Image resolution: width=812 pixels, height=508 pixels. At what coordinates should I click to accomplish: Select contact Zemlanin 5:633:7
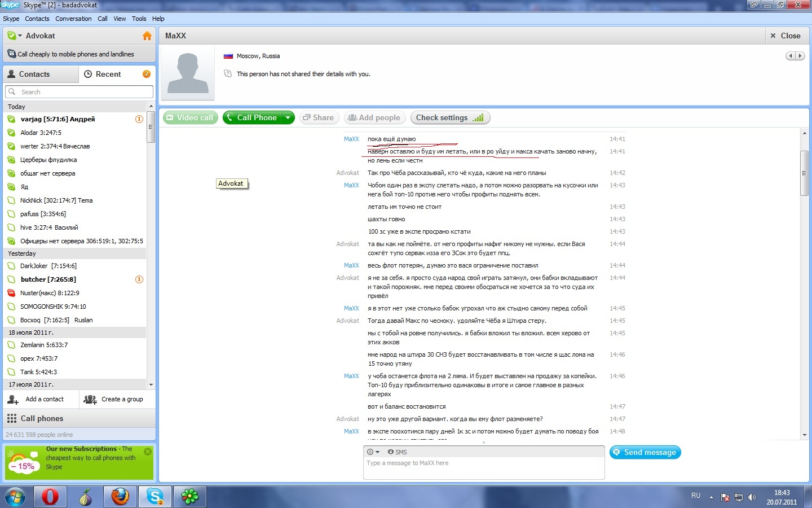[75, 345]
